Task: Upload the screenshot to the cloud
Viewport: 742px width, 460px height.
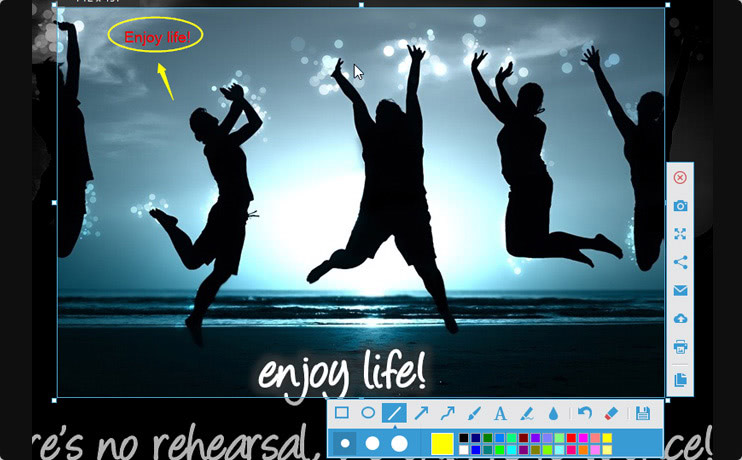Action: coord(680,318)
